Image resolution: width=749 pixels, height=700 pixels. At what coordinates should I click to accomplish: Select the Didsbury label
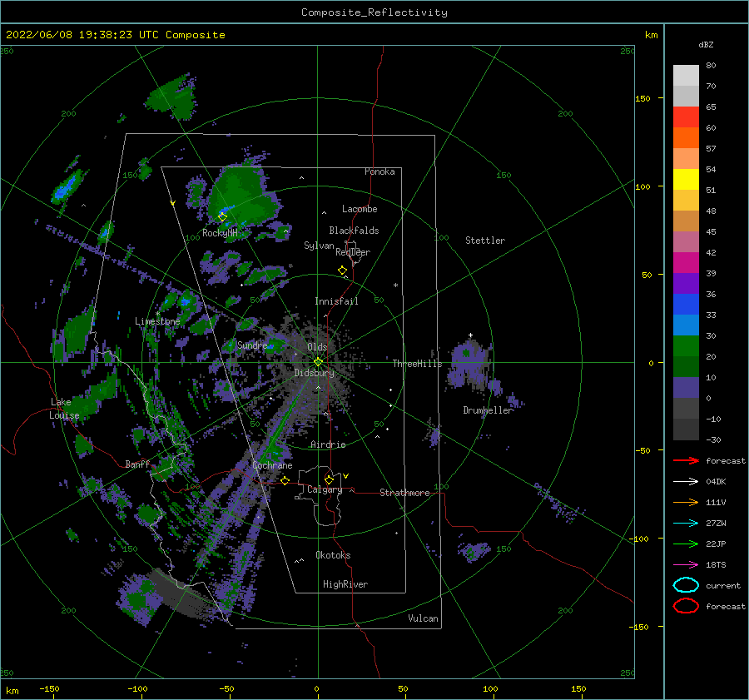click(314, 373)
